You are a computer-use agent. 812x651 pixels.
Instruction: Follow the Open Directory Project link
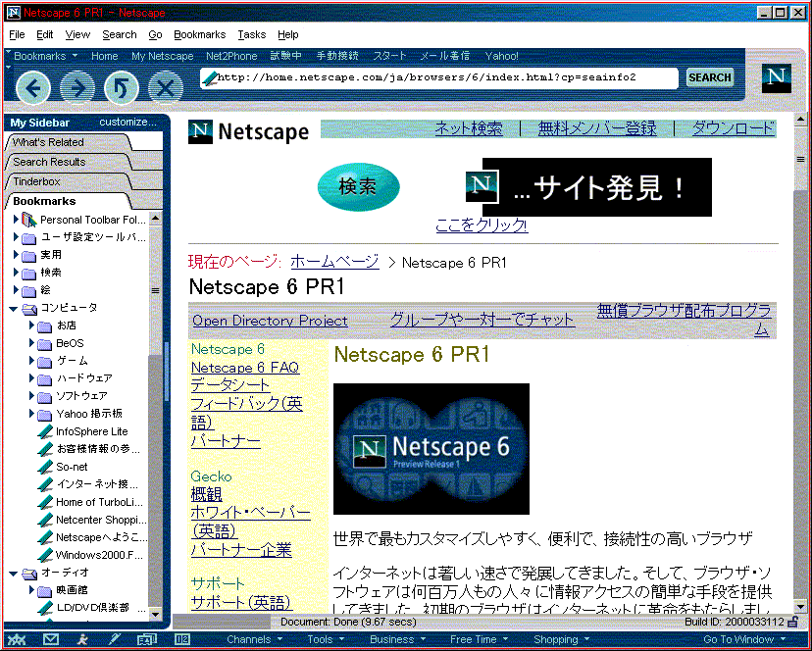coord(270,321)
